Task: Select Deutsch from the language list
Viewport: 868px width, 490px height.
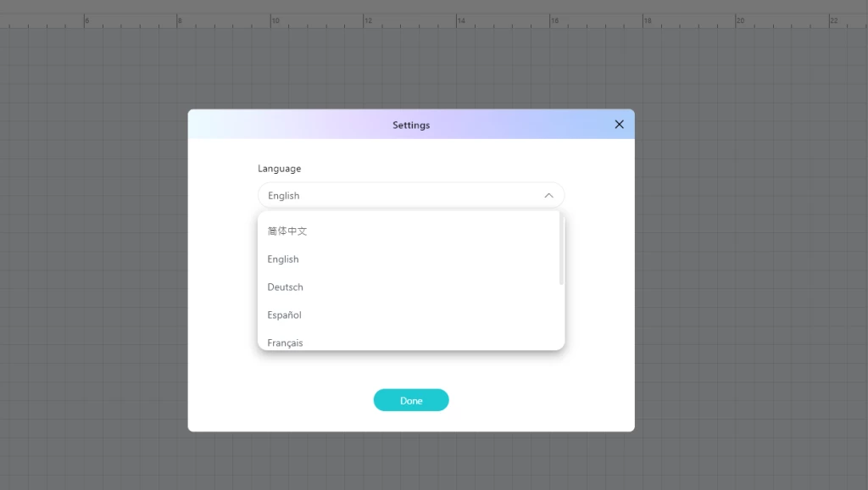Action: click(411, 287)
